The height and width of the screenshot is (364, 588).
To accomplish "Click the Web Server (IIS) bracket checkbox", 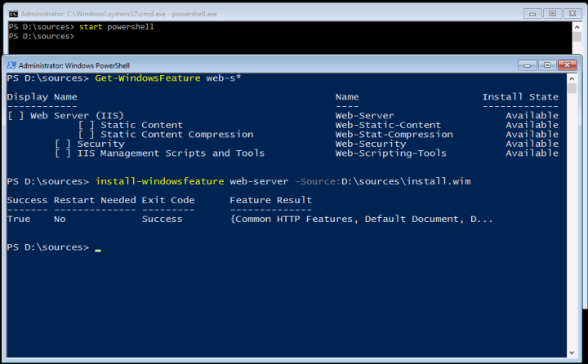I will pyautogui.click(x=16, y=116).
